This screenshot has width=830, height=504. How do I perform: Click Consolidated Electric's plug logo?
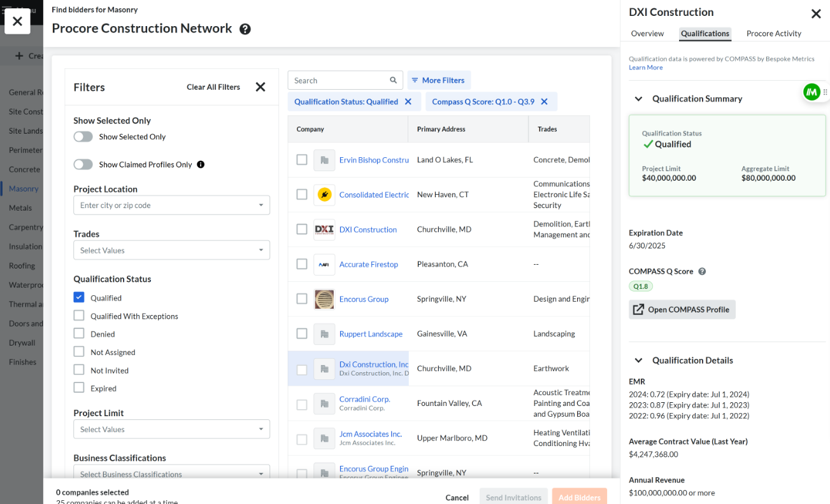pyautogui.click(x=324, y=194)
